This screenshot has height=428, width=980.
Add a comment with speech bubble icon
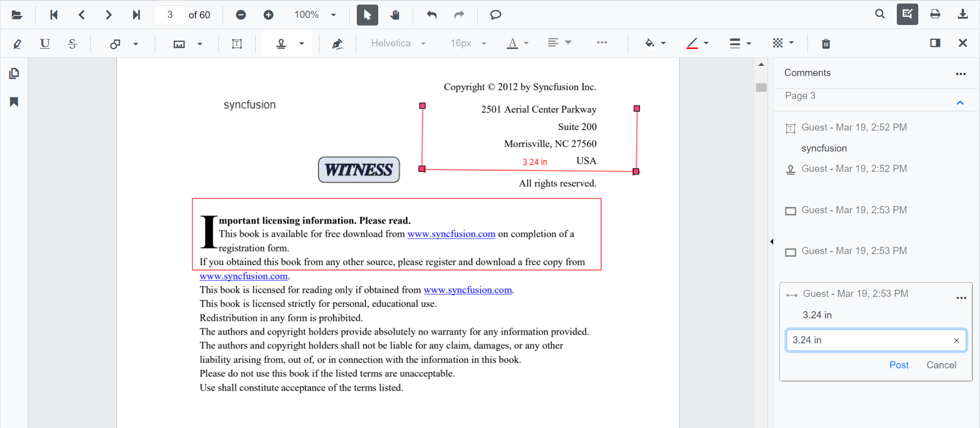[x=496, y=15]
